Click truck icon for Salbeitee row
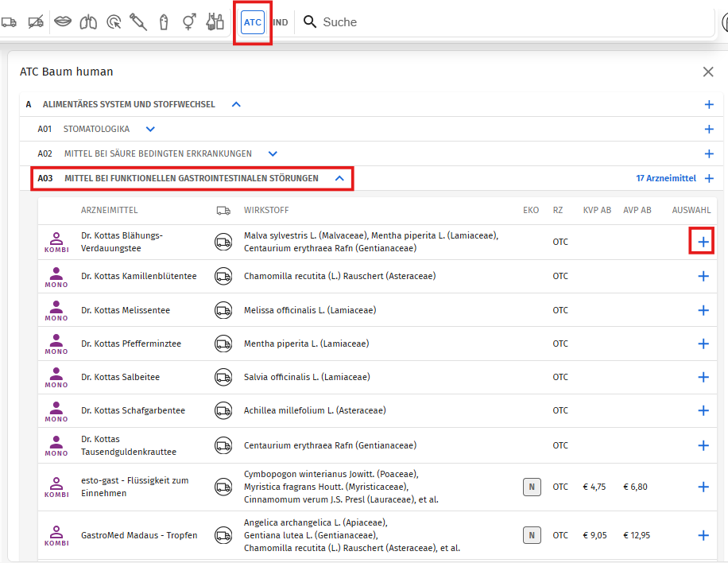The image size is (728, 563). pyautogui.click(x=223, y=377)
